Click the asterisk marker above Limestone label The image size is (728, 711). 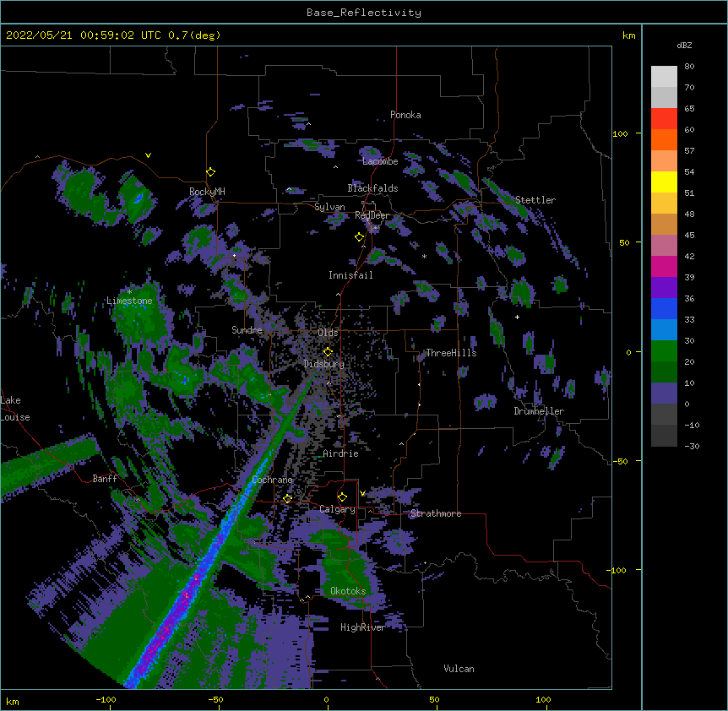click(129, 291)
